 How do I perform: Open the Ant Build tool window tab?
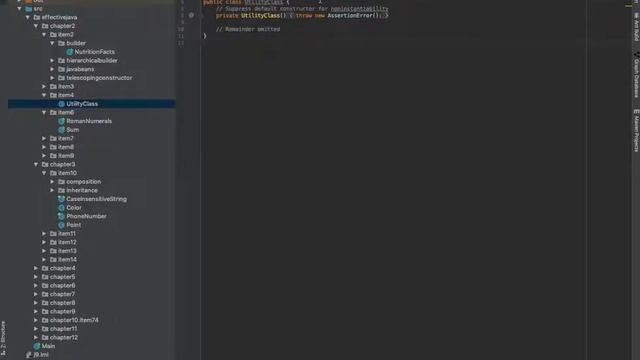coord(636,27)
